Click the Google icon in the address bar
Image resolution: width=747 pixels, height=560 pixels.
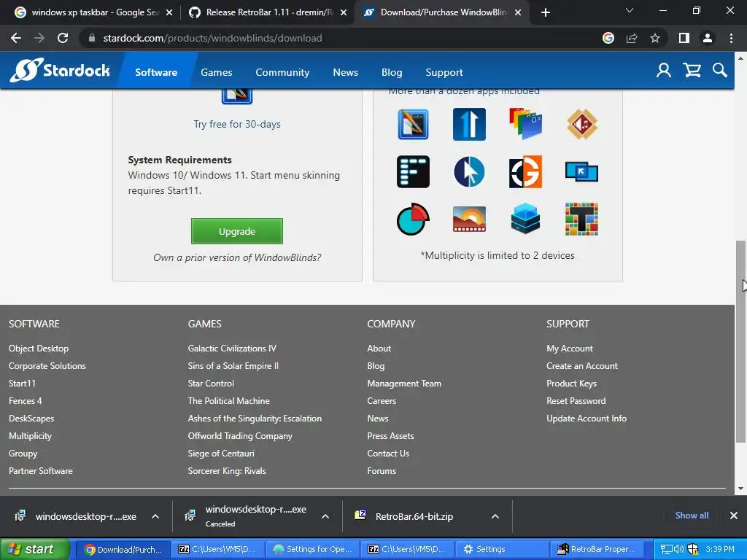[608, 38]
